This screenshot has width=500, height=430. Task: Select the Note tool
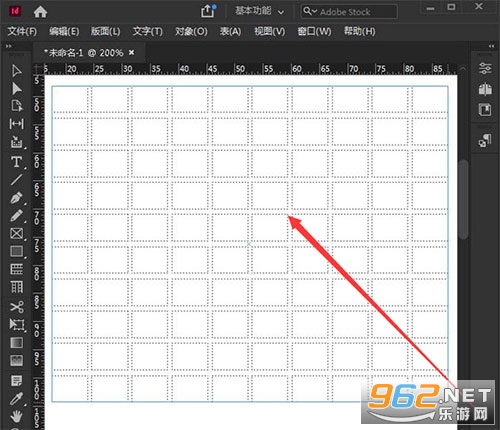[16, 381]
